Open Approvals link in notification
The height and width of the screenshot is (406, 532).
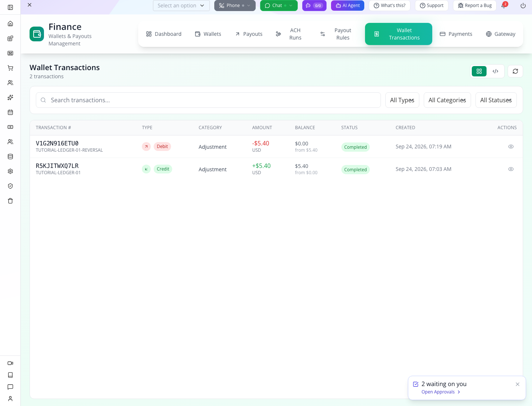pos(441,392)
